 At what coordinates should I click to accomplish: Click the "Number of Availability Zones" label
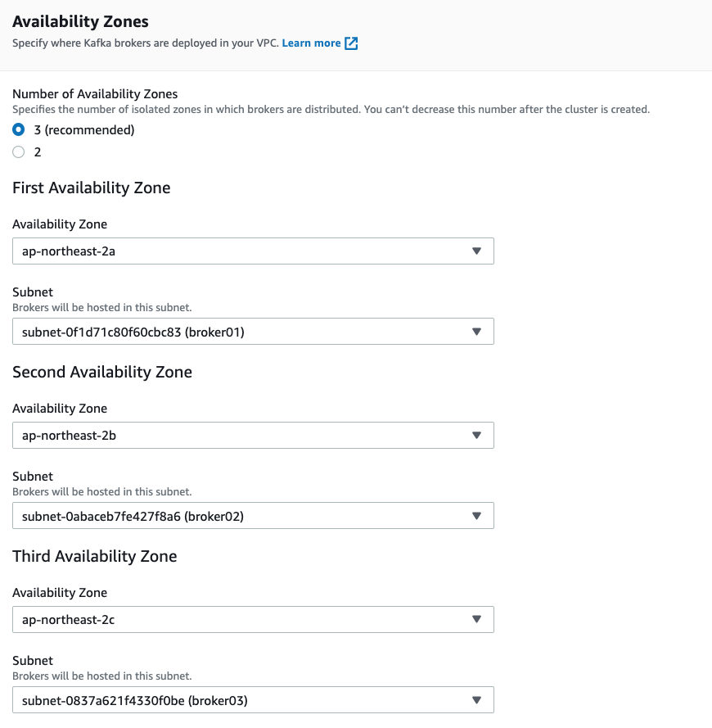pos(95,94)
